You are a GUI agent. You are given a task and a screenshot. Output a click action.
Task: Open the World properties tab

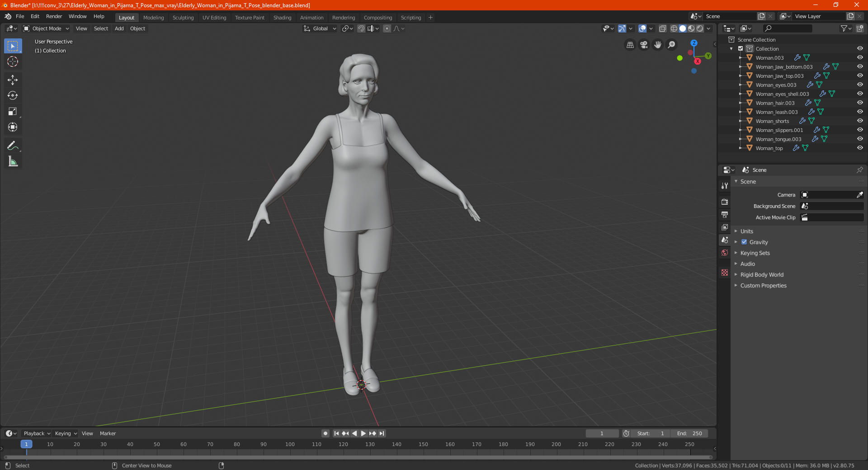click(725, 253)
